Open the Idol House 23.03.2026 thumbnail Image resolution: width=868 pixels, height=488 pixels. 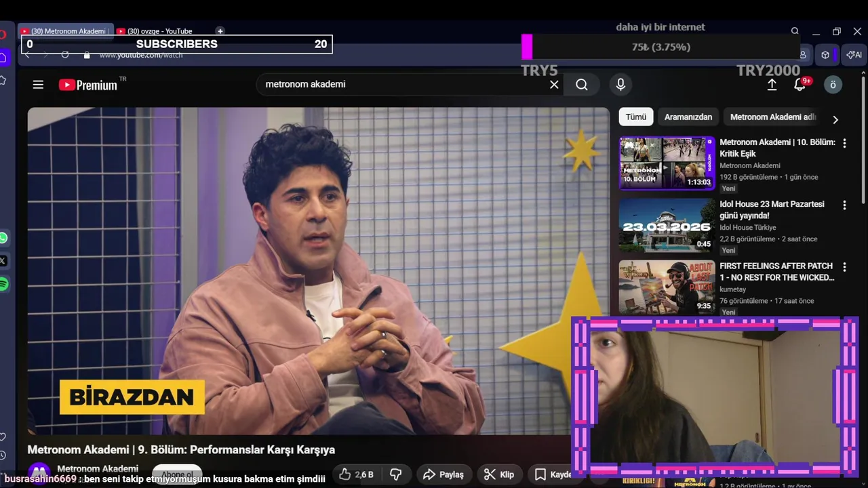click(x=667, y=225)
